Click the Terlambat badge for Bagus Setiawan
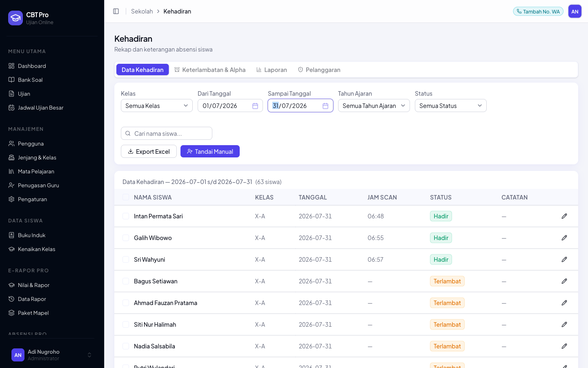Screen dimensions: 588x368 (447, 281)
